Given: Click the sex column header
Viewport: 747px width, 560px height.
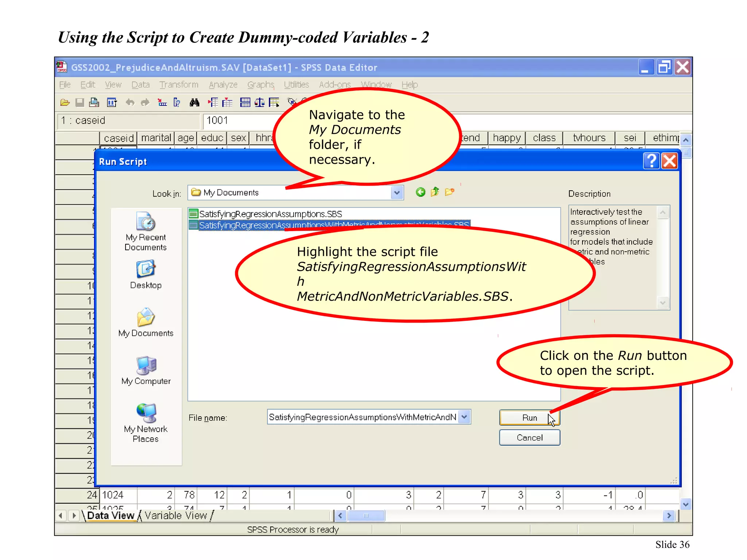Looking at the screenshot, I should point(238,138).
